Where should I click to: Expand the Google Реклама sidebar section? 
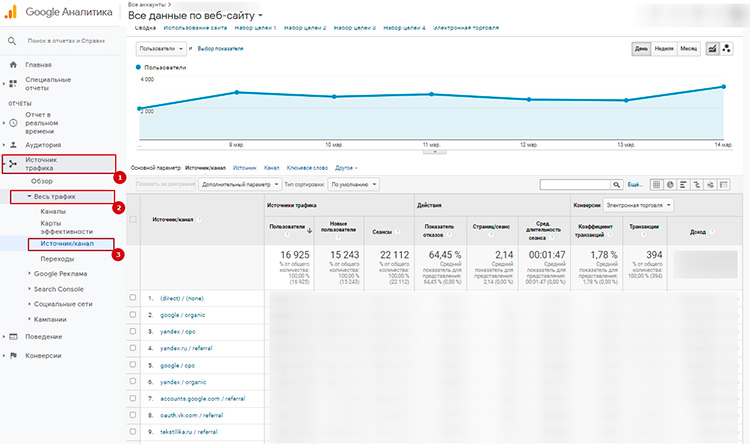(60, 273)
